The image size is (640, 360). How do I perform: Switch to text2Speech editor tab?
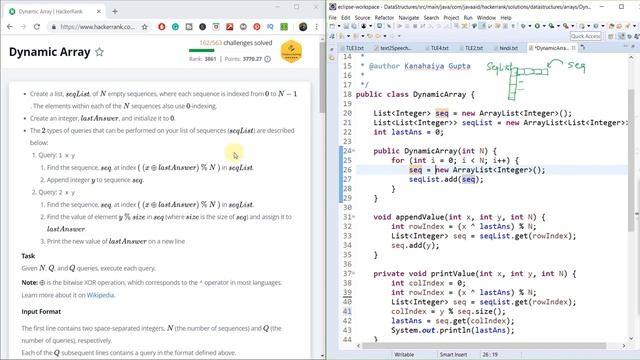point(393,48)
